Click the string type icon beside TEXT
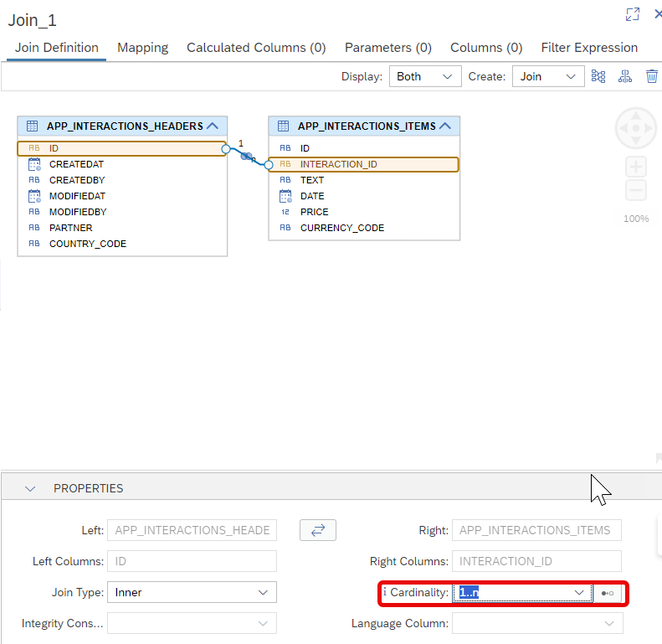This screenshot has width=662, height=644. [x=285, y=180]
